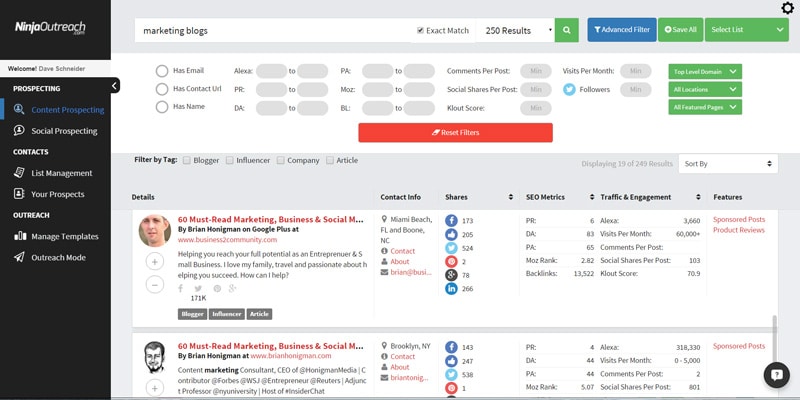
Task: Open www.business2community.com link
Action: pyautogui.click(x=228, y=239)
